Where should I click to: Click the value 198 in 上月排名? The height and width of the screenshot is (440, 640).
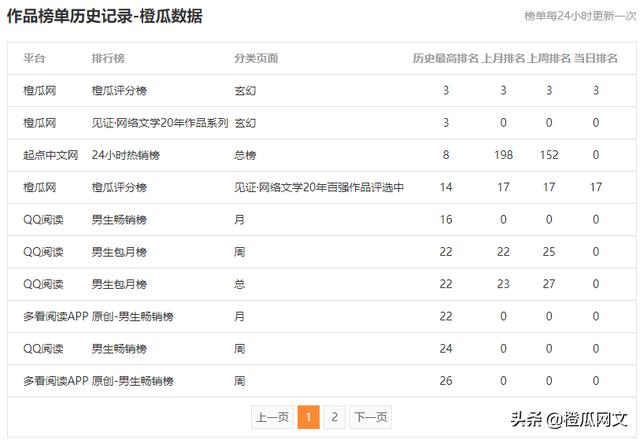pyautogui.click(x=503, y=155)
